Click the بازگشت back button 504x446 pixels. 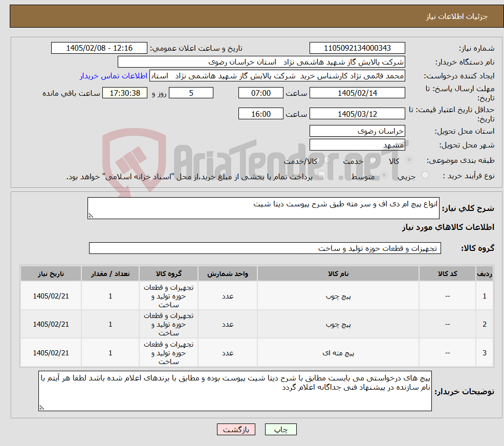[x=236, y=430]
